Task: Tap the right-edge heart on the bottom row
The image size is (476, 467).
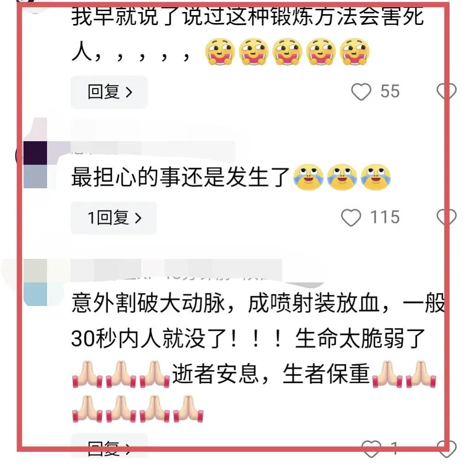Action: point(446,449)
